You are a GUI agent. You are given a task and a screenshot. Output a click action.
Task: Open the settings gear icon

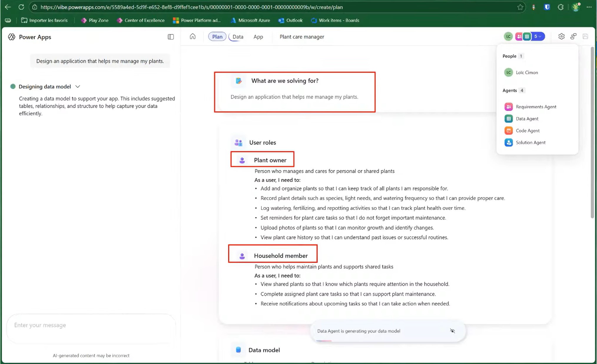[x=561, y=36]
